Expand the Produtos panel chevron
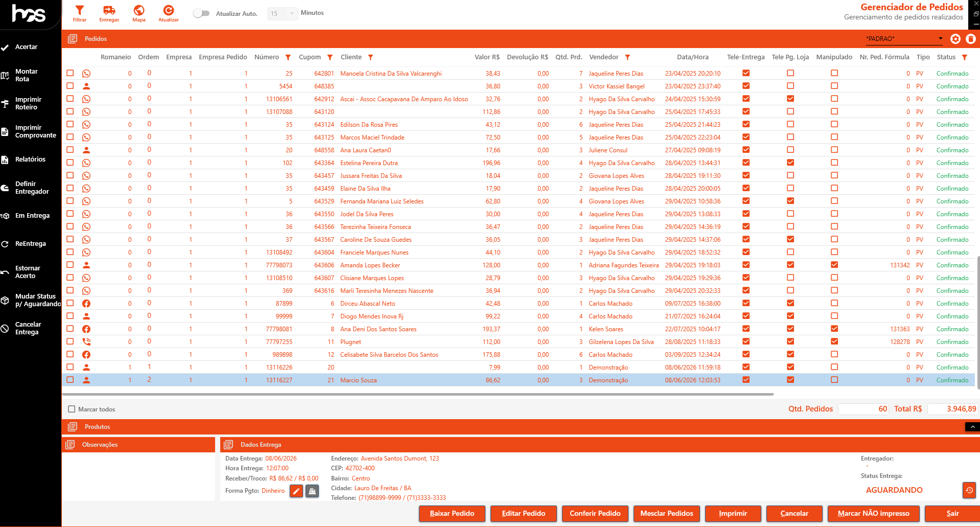Screen dimensions: 980x527 click(972, 427)
